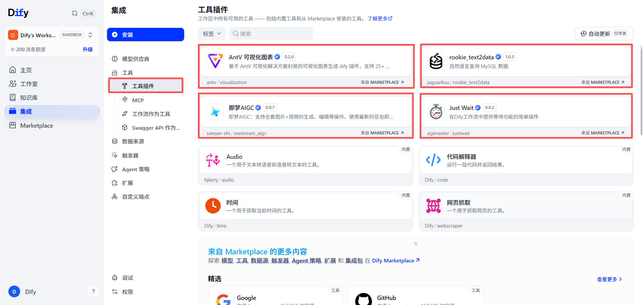This screenshot has width=644, height=305.
Task: Click the 模型供应商 icon
Action: point(115,59)
